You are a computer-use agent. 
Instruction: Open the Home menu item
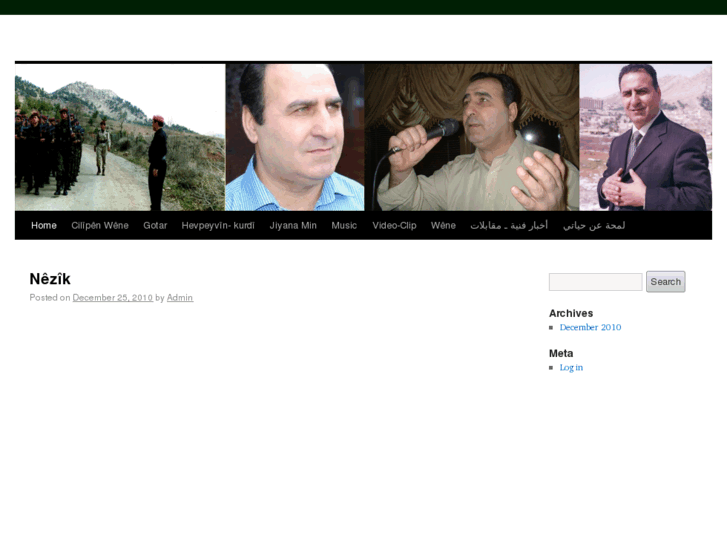tap(44, 225)
